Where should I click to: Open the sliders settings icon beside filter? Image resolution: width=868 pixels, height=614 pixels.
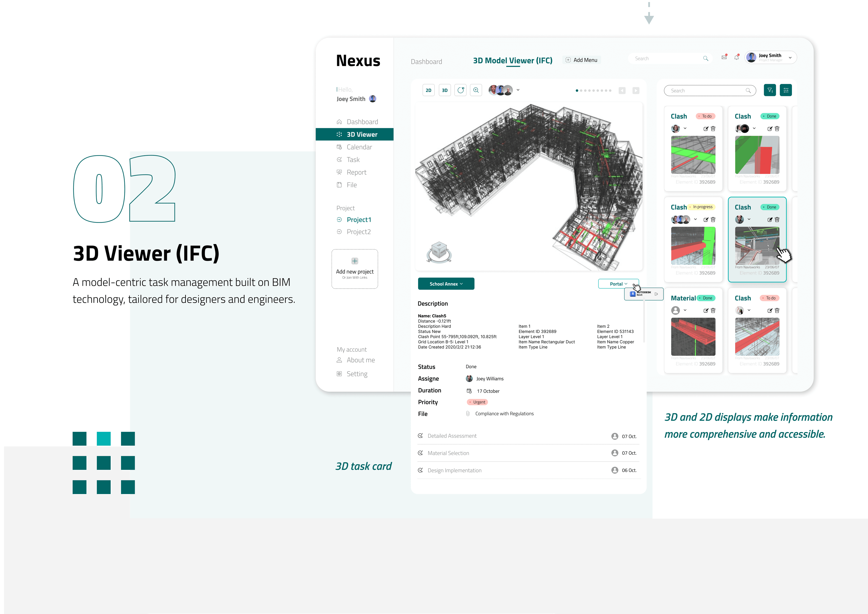coord(786,90)
